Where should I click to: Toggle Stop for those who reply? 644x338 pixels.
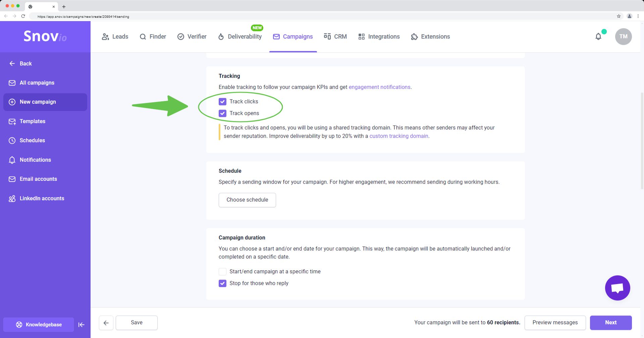coord(222,283)
